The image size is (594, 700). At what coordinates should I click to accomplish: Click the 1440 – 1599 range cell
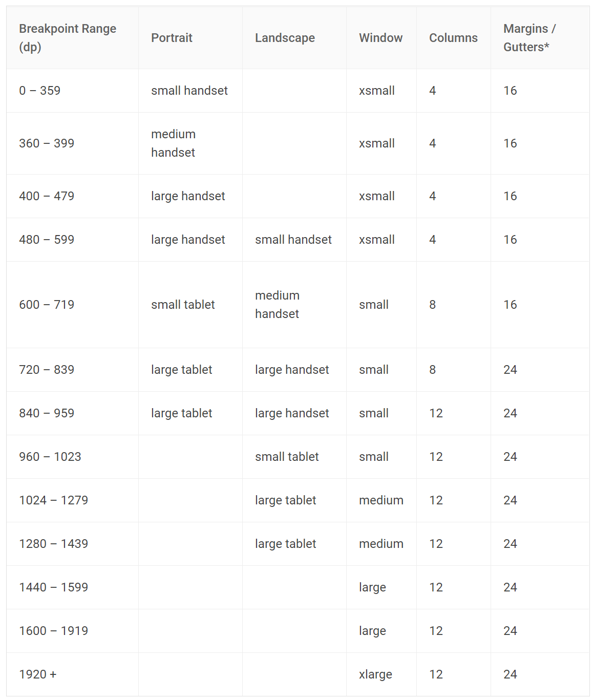[72, 587]
